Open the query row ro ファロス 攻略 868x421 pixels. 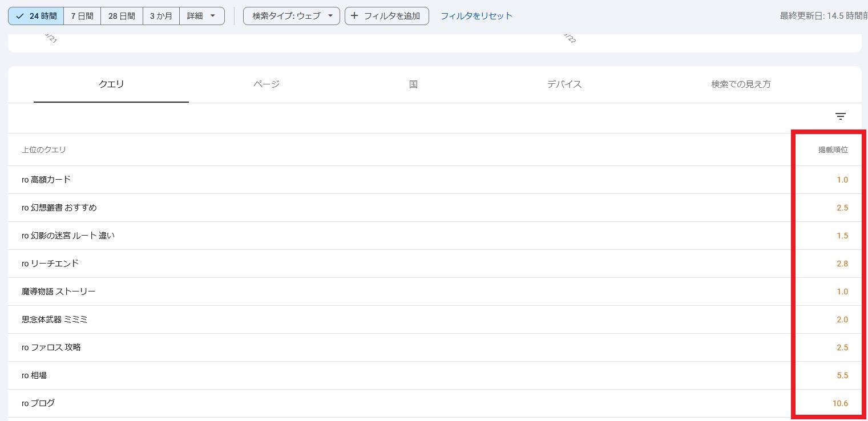pyautogui.click(x=51, y=347)
